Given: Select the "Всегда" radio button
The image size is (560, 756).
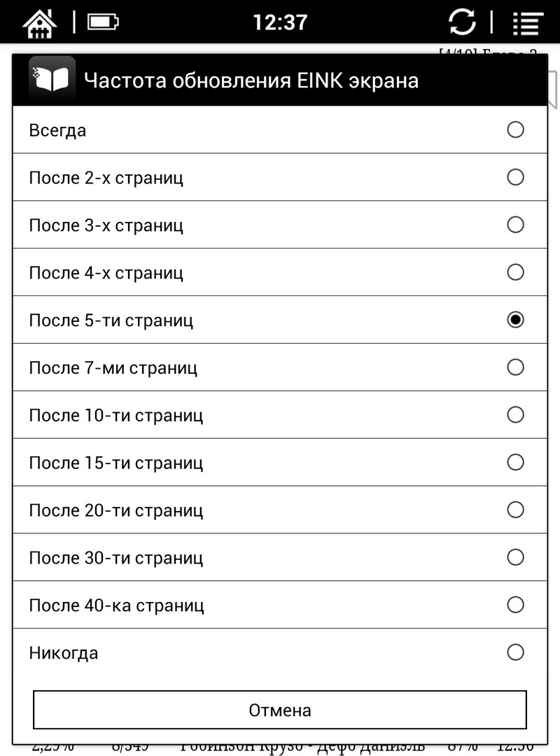Looking at the screenshot, I should (x=515, y=129).
